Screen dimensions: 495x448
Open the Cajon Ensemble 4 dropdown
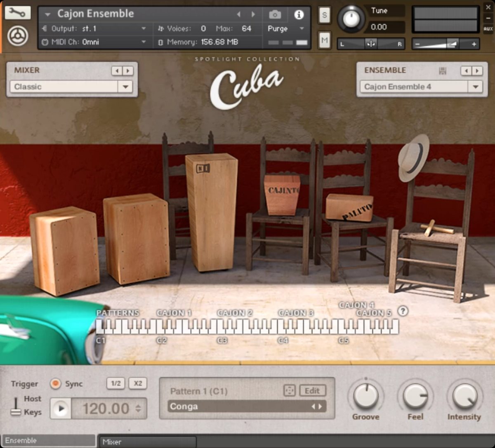[x=421, y=87]
